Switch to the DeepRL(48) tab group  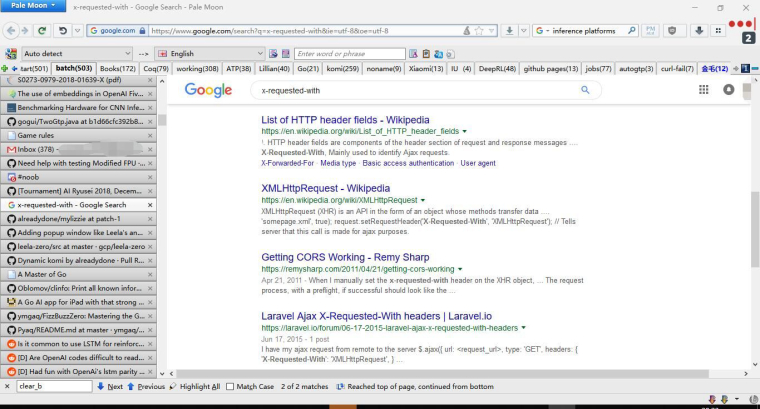tap(497, 69)
